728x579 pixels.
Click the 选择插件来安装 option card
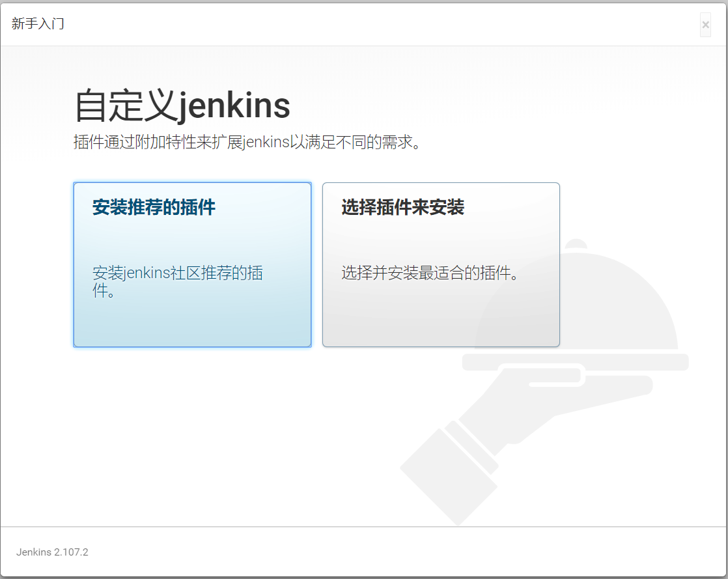(441, 264)
